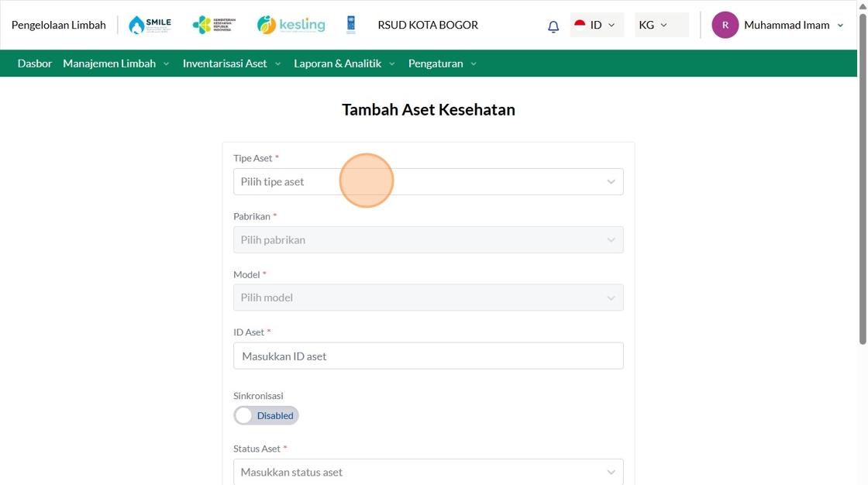The width and height of the screenshot is (868, 485).
Task: Click the Kementerian Kesehatan logo
Action: (214, 25)
